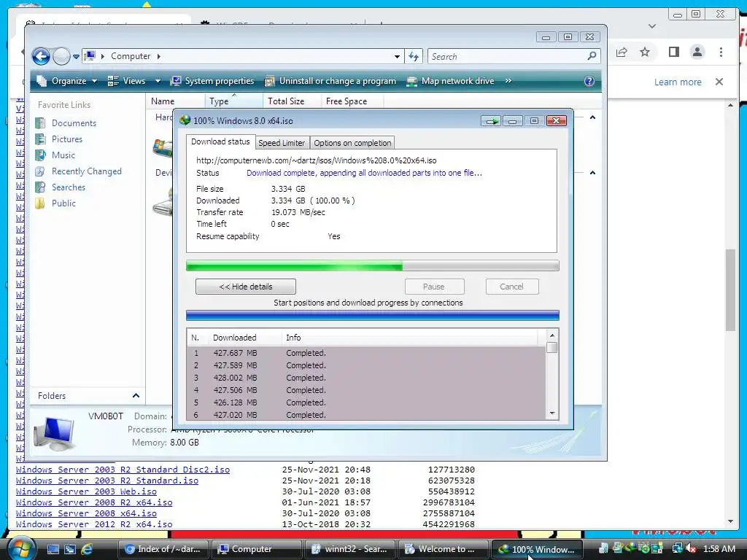This screenshot has height=560, width=747.
Task: Open the Organize dropdown menu
Action: tap(67, 81)
